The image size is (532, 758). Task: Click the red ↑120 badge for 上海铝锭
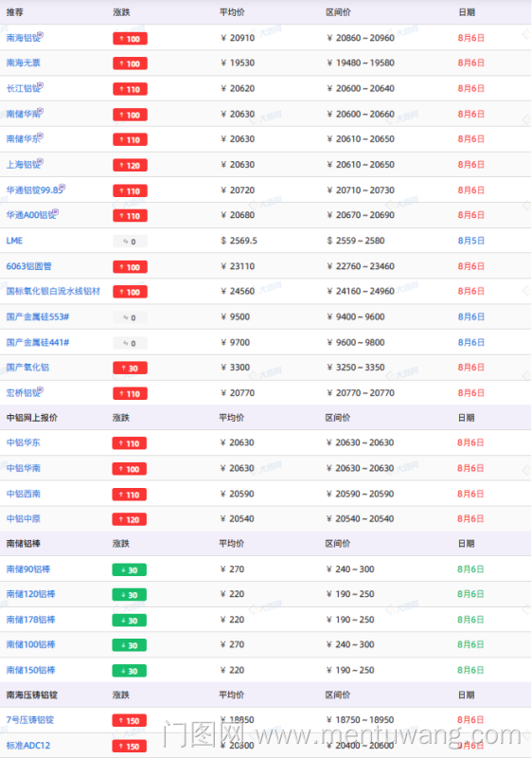pos(130,166)
